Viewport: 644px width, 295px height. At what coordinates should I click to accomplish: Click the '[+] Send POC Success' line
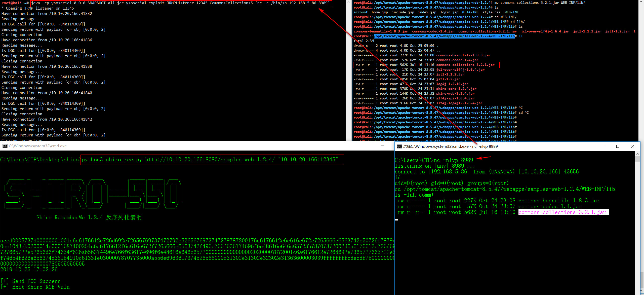click(31, 281)
